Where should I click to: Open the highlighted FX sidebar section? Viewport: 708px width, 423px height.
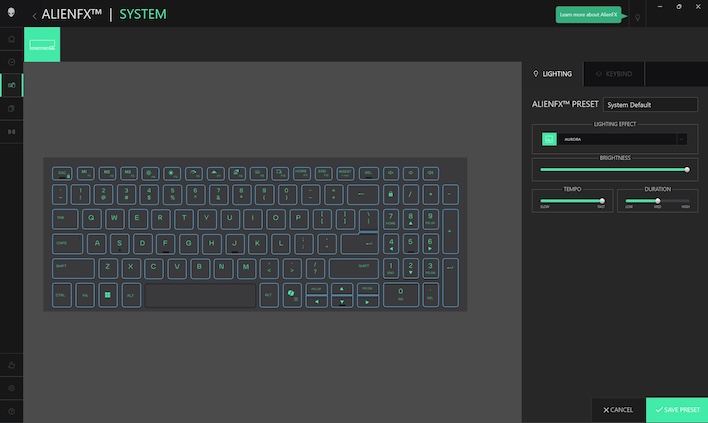11,85
